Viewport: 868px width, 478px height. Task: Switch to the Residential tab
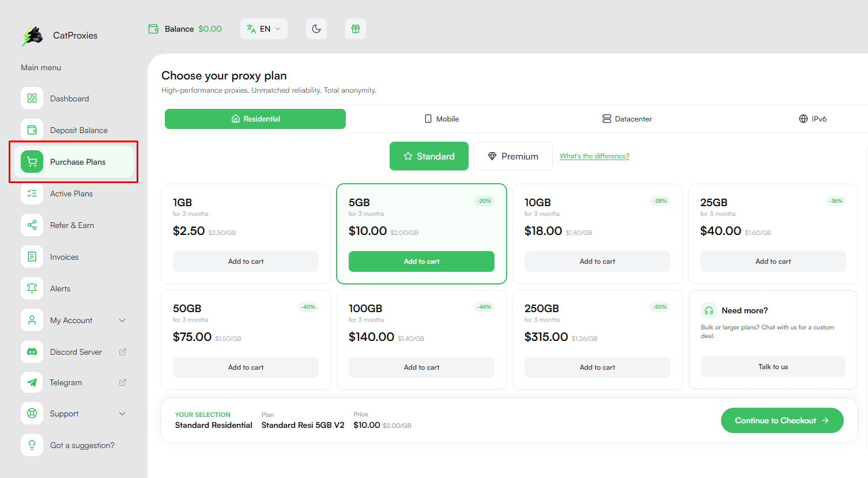pos(255,119)
